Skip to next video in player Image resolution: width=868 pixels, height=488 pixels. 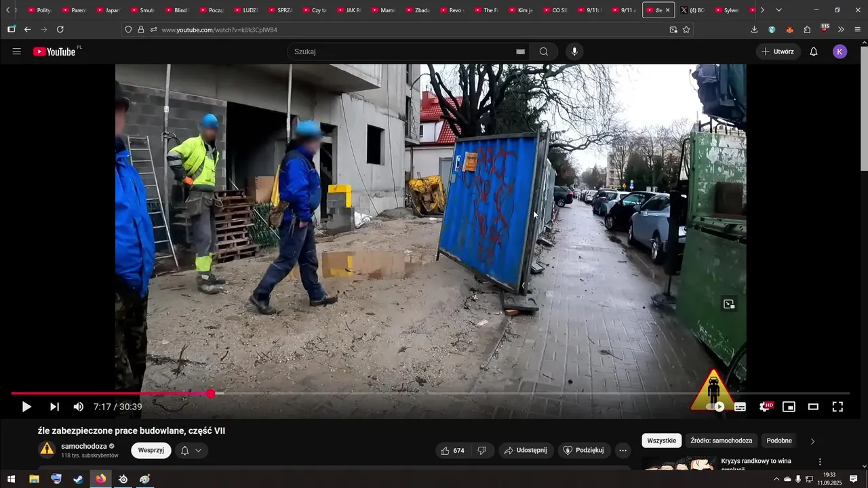(54, 407)
